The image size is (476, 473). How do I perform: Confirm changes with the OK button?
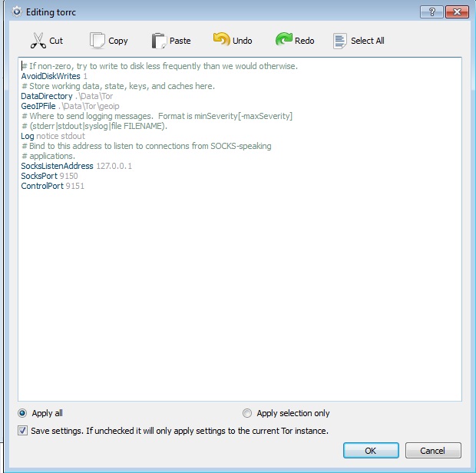pyautogui.click(x=371, y=451)
